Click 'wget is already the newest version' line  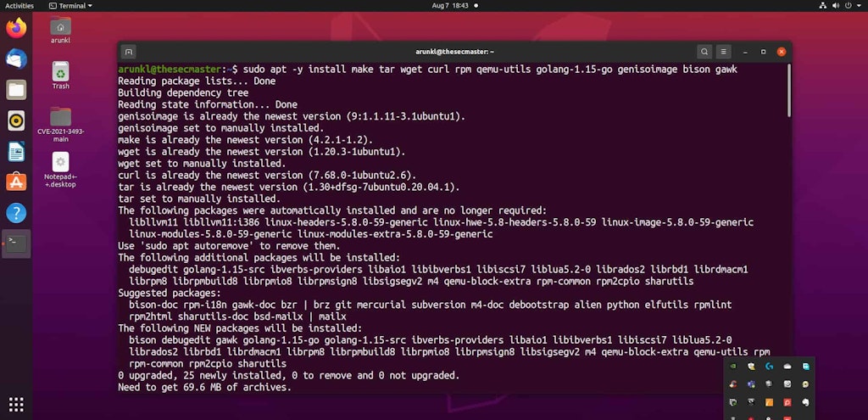262,151
